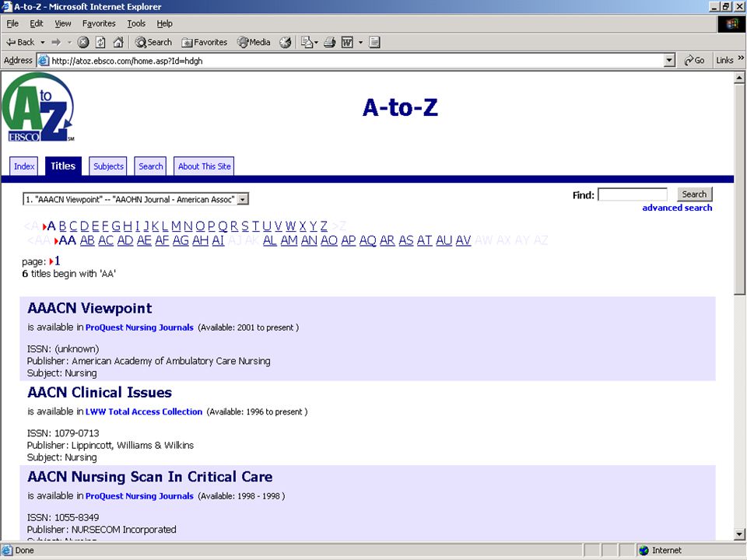Expand the Links toolbar chevron
747x560 pixels.
[741, 58]
